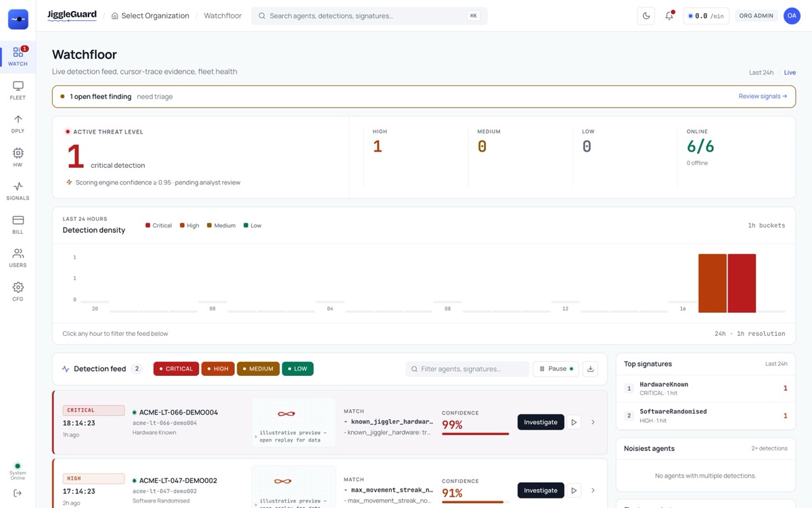Click the MEDIUM count of 0
Screen dimensions: 812x508
click(482, 146)
